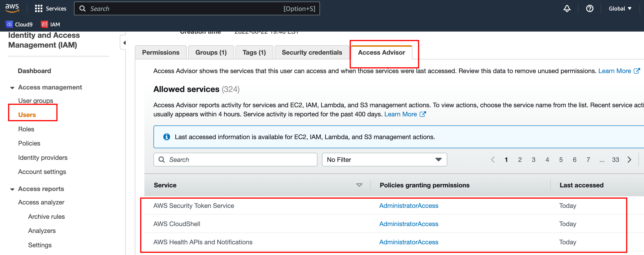
Task: Open AdministratorAccess policy for AWS Health APIs
Action: (x=409, y=242)
